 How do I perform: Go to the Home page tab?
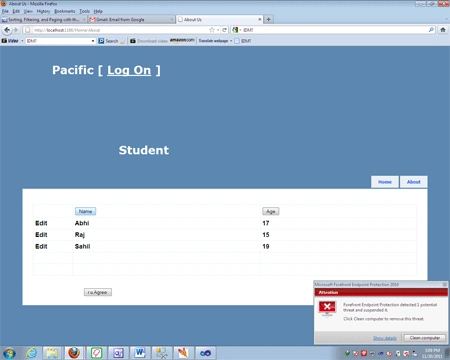tap(385, 182)
